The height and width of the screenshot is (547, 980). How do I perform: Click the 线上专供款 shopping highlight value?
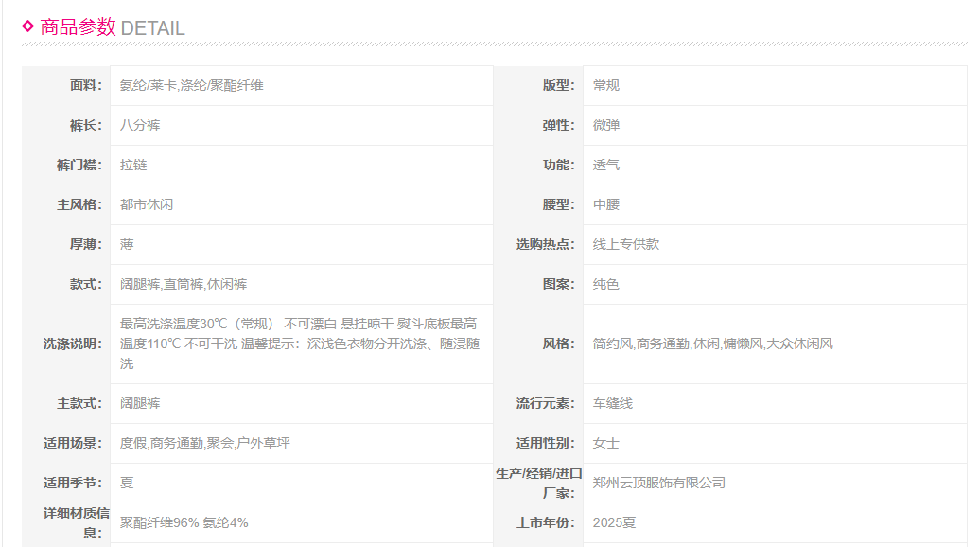pos(626,244)
